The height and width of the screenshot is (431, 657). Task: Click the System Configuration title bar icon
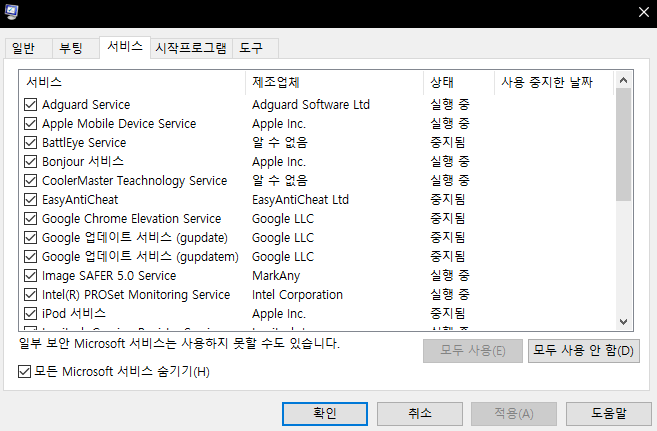click(x=11, y=12)
